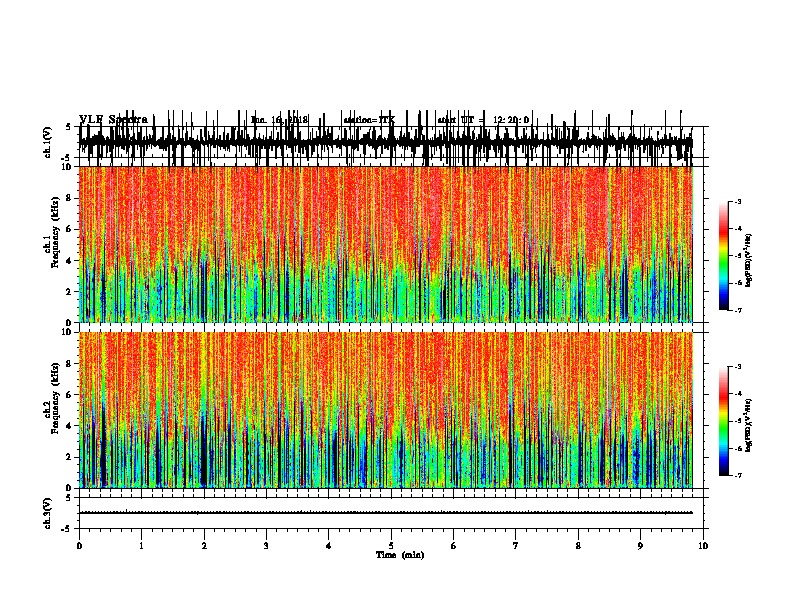Click the '4' kHz tick on ch.2 spectrogram

[70, 426]
